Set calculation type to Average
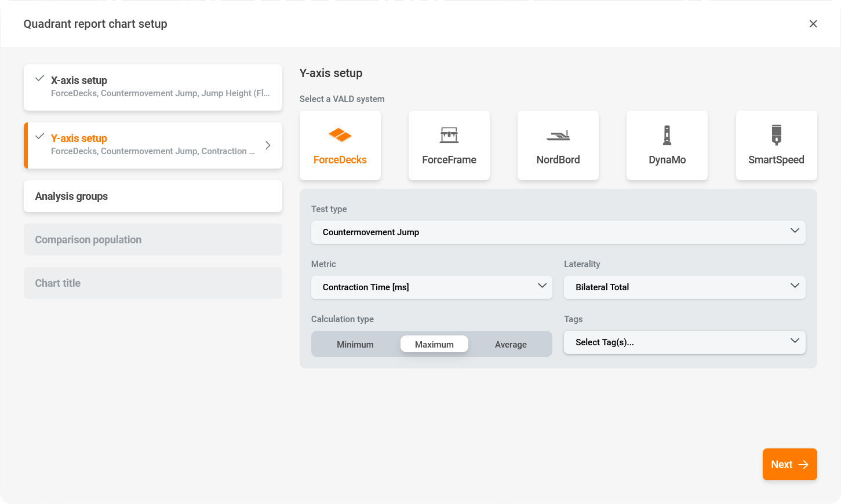This screenshot has height=504, width=841. point(511,344)
